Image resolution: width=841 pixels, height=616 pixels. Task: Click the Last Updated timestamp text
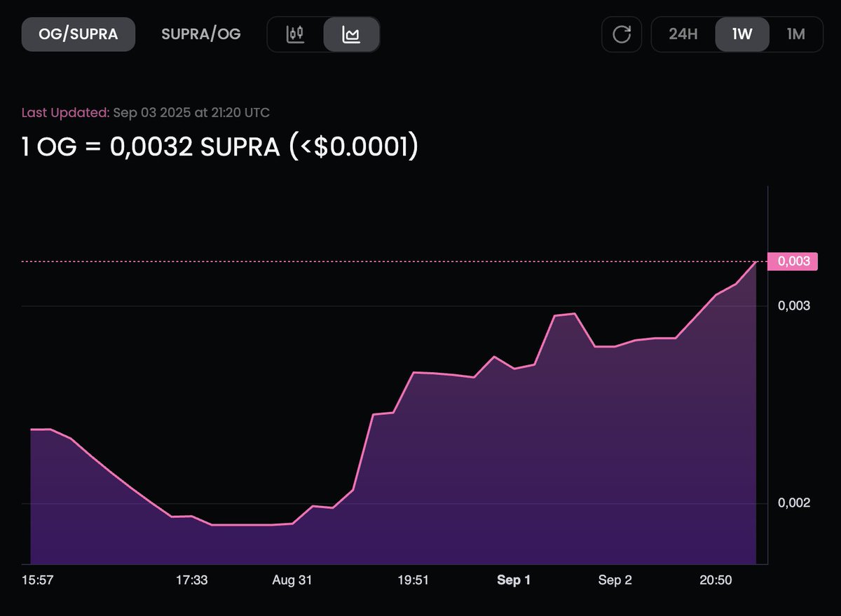click(146, 112)
